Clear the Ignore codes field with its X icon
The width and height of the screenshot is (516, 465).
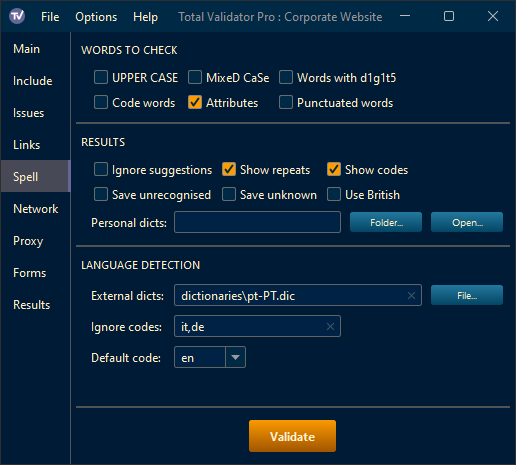pyautogui.click(x=330, y=326)
